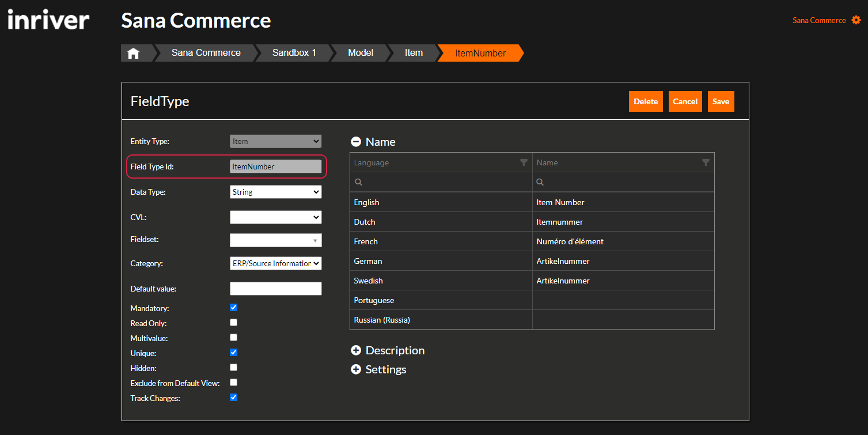The width and height of the screenshot is (868, 435).
Task: Select the French language cell
Action: (x=441, y=241)
